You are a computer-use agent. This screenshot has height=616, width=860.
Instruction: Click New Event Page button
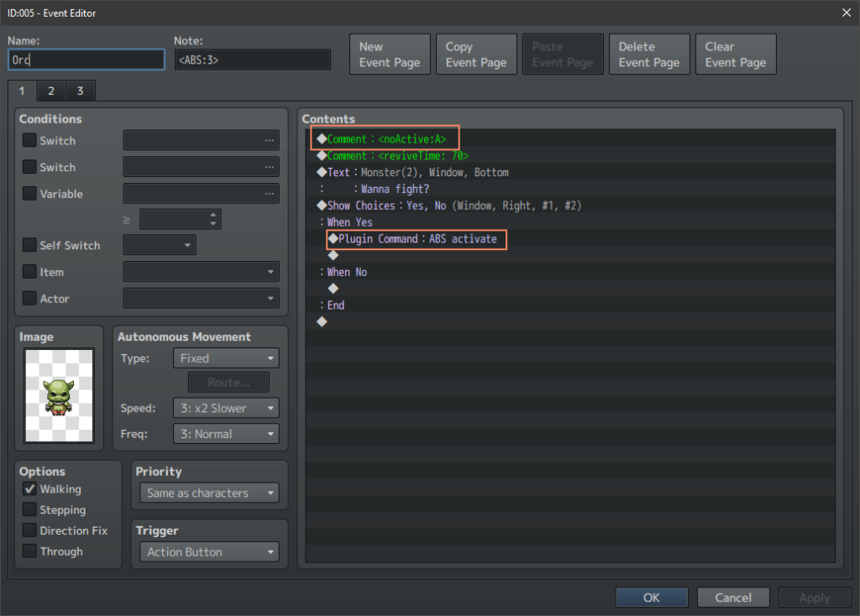(x=390, y=55)
